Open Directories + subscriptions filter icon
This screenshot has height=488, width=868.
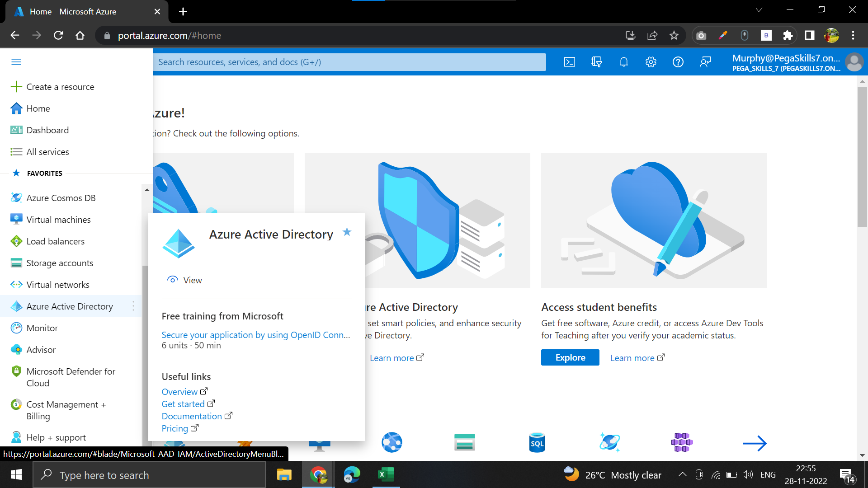597,62
